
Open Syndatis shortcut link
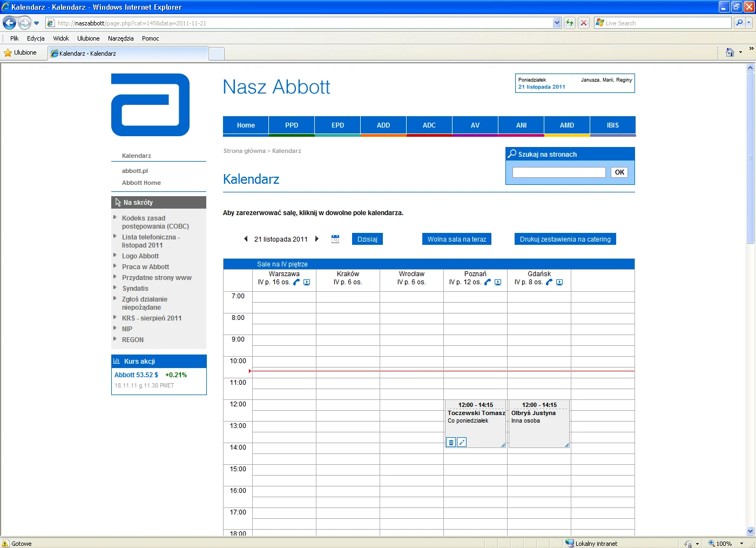[x=135, y=289]
